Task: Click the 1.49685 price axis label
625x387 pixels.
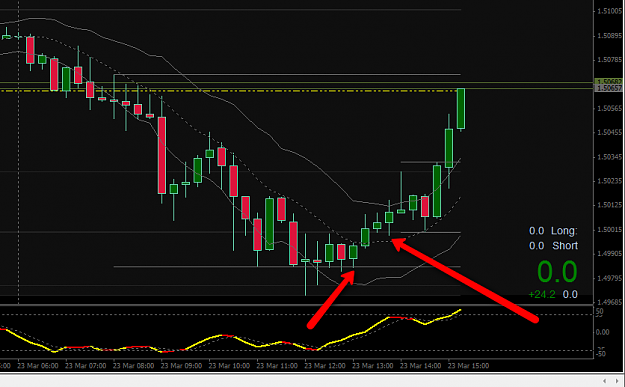Action: point(609,302)
